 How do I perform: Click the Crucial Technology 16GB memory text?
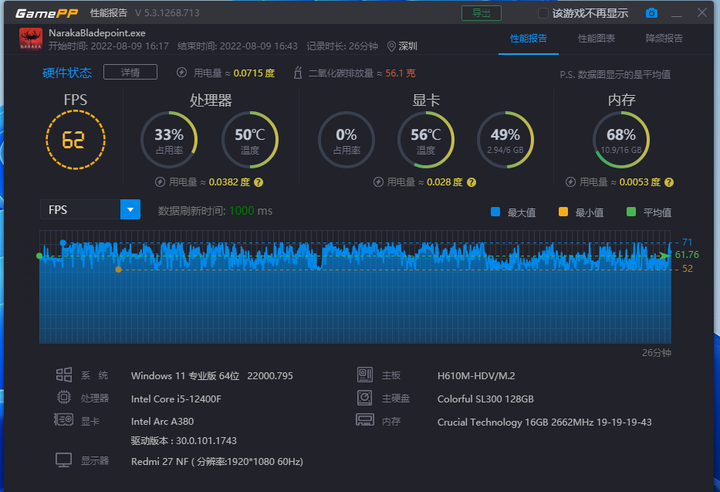pos(544,422)
